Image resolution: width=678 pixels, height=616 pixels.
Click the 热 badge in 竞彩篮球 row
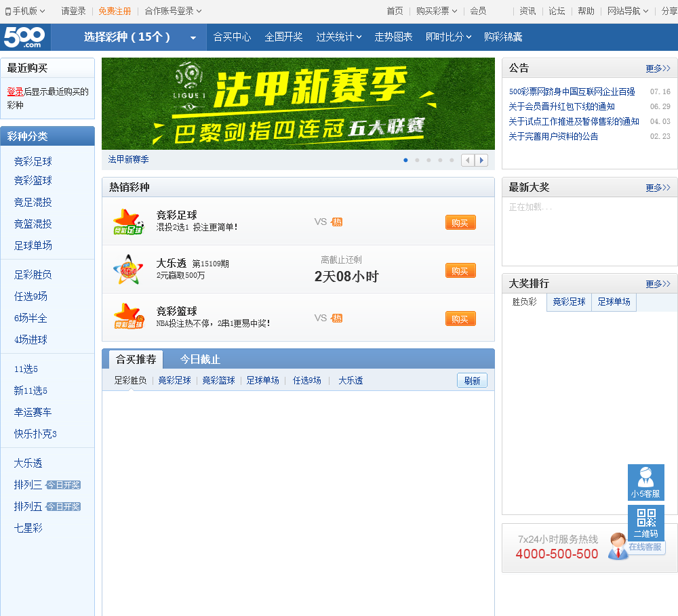(336, 318)
